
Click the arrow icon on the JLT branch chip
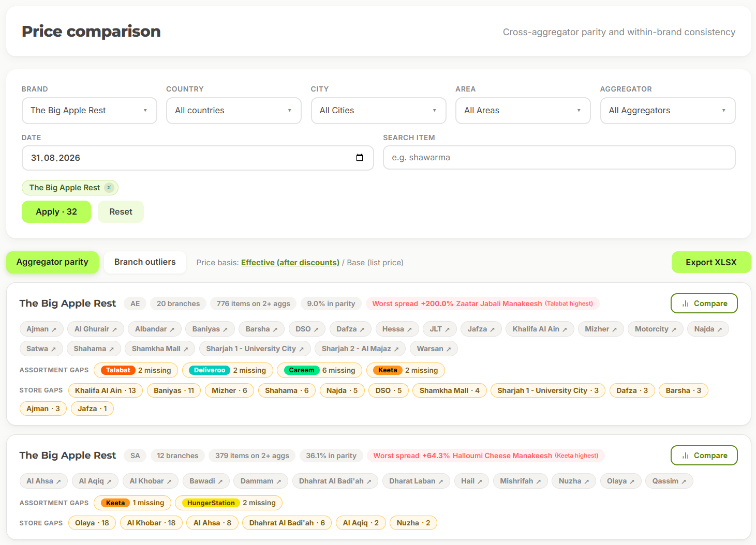pyautogui.click(x=447, y=329)
